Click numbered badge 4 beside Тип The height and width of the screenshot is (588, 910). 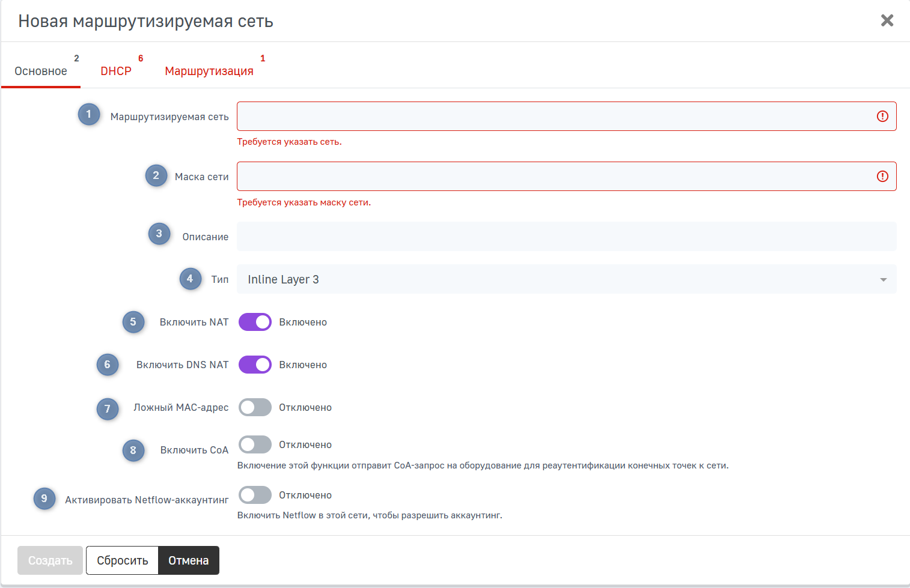(190, 279)
